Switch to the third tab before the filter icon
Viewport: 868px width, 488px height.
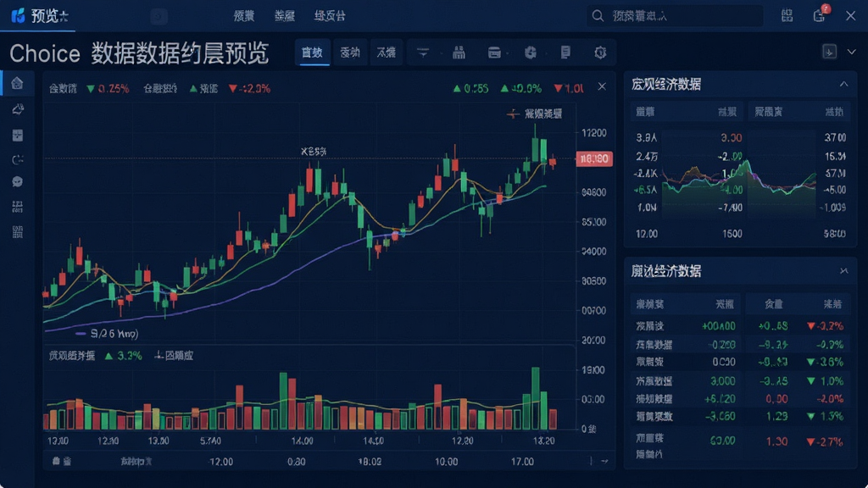pyautogui.click(x=387, y=53)
